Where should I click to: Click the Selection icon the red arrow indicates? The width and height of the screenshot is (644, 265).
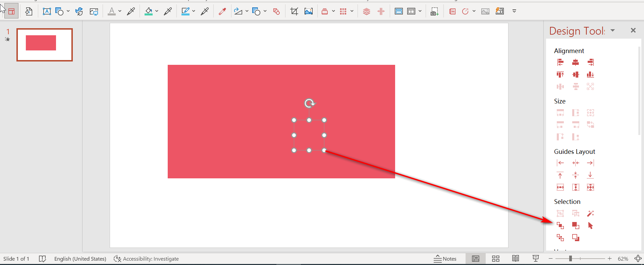560,225
